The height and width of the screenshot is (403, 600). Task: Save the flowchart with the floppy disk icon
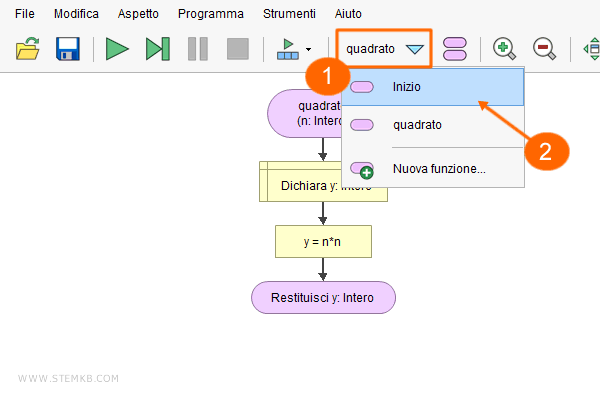click(67, 48)
